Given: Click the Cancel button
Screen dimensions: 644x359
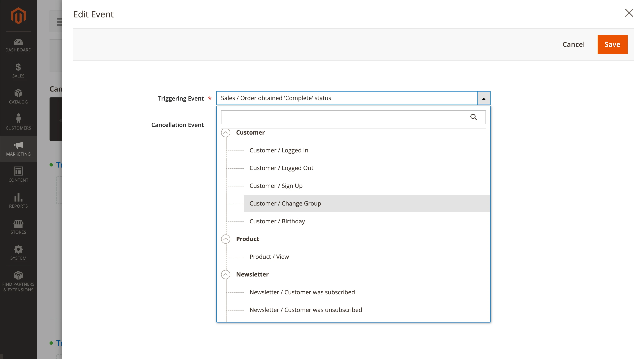Looking at the screenshot, I should point(573,45).
